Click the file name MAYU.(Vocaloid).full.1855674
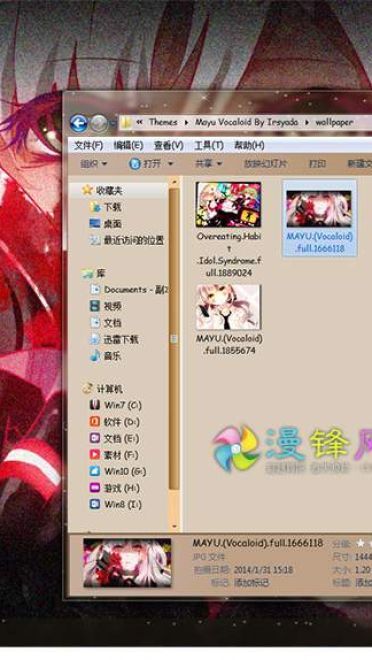Screen dimensions: 372x660 click(229, 344)
